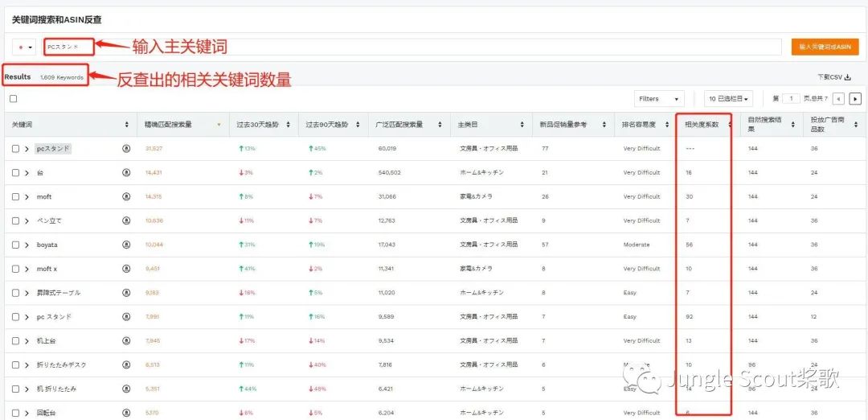Expand the 回転台 row details
This screenshot has width=868, height=420.
[27, 413]
